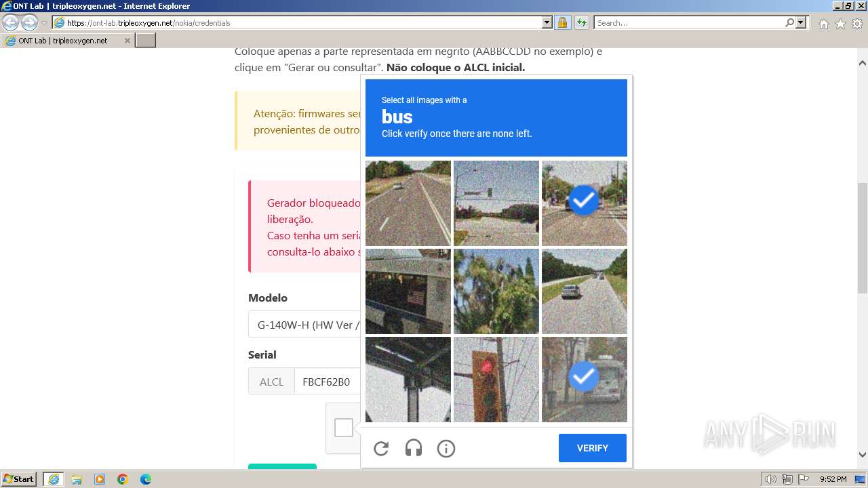Select the highway road image tile with white car
The image size is (868, 488).
(408, 203)
